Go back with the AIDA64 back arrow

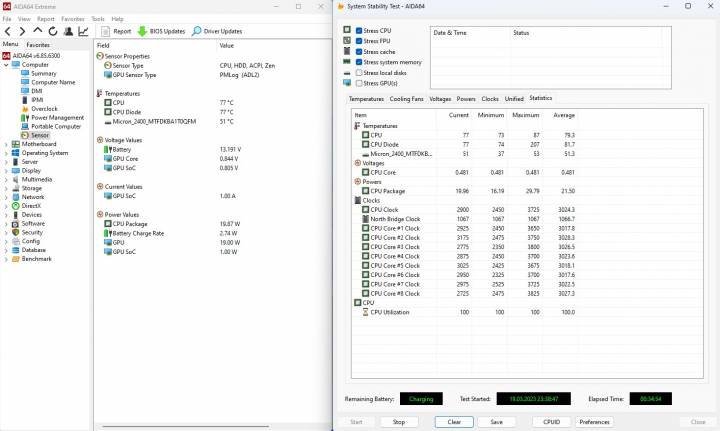pyautogui.click(x=7, y=31)
